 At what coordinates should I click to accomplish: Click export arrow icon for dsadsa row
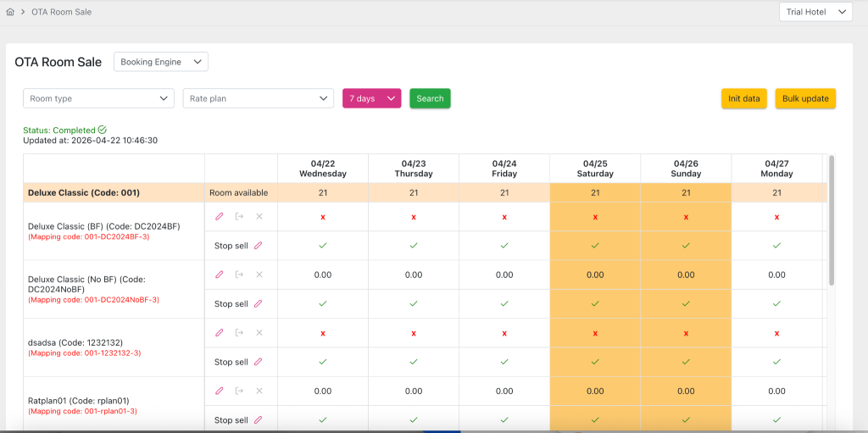pyautogui.click(x=239, y=333)
